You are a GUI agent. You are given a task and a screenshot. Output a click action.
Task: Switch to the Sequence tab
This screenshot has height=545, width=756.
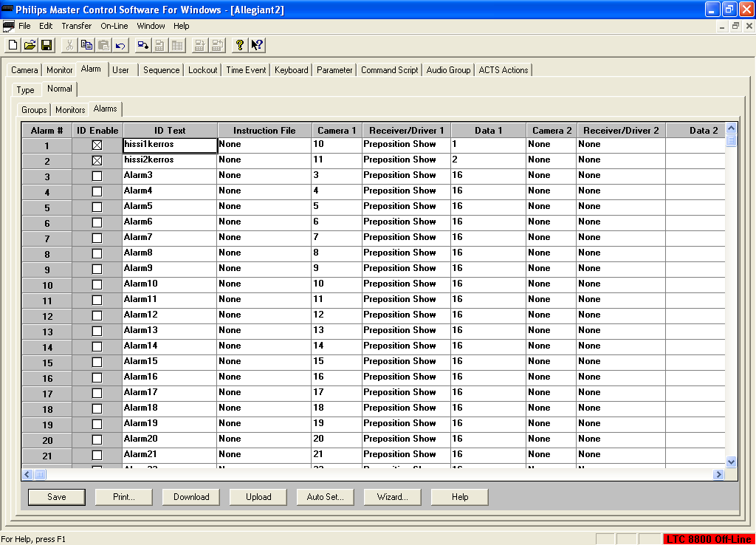161,70
